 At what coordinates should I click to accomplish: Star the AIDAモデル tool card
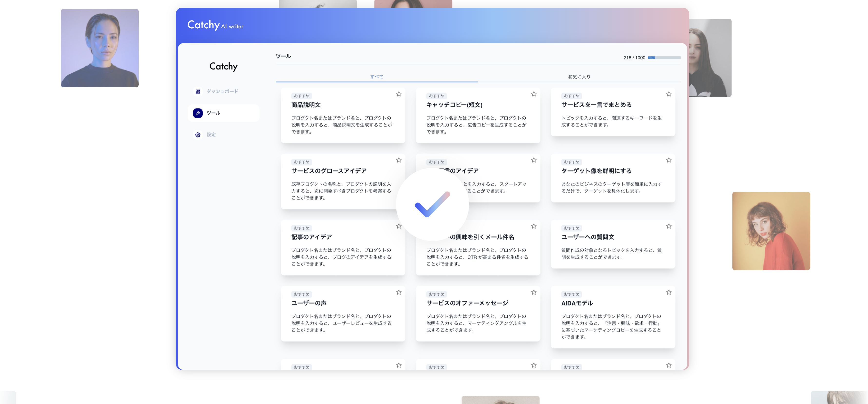point(668,292)
